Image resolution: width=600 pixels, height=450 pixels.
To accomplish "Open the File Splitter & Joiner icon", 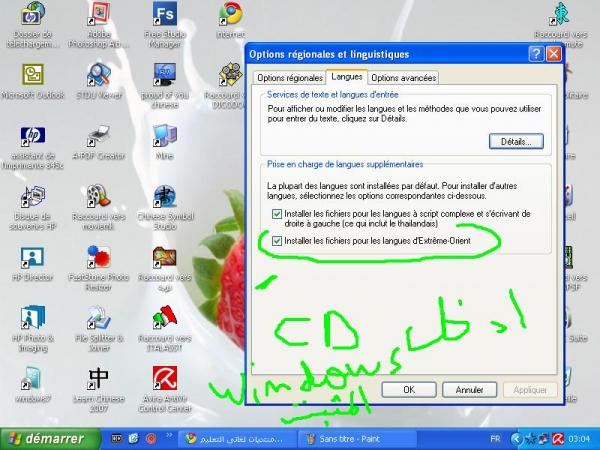I will [98, 318].
